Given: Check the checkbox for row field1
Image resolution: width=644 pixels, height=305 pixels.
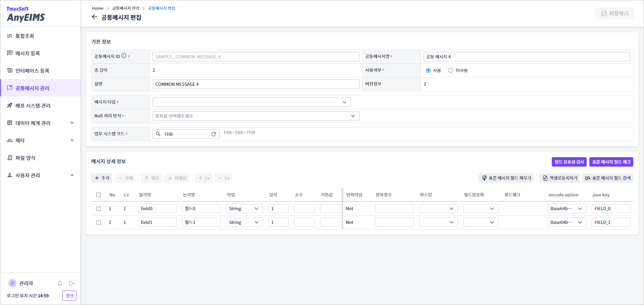Looking at the screenshot, I should pos(99,222).
